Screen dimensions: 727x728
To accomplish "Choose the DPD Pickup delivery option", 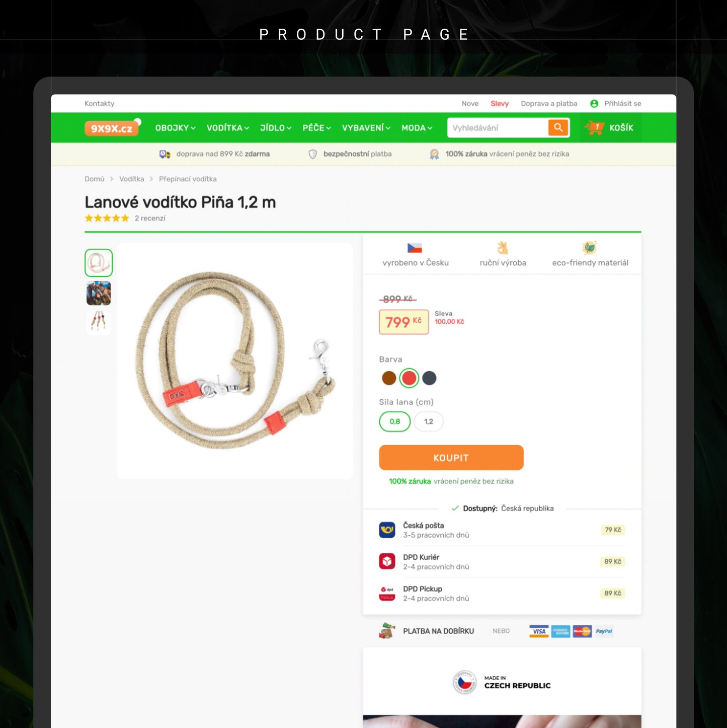I will 502,593.
